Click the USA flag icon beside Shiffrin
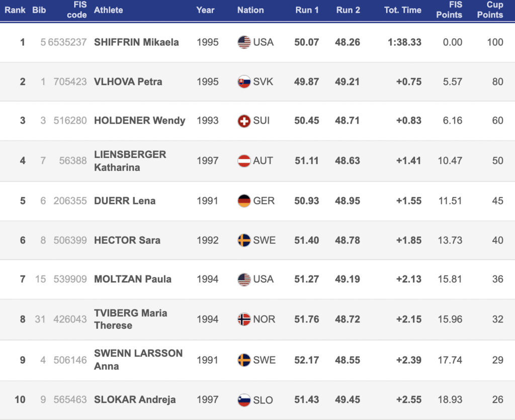Viewport: 515px width, 420px height. tap(244, 42)
